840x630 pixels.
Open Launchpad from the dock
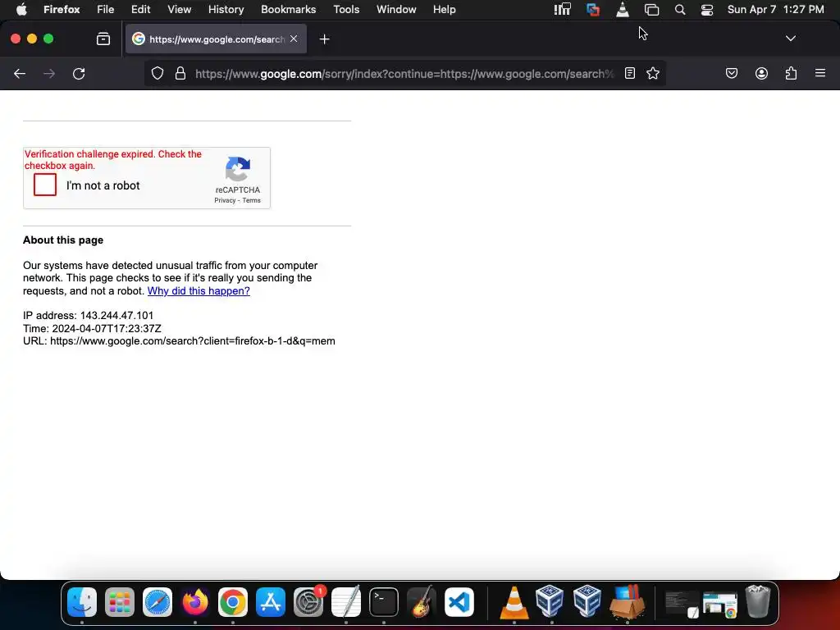(x=120, y=602)
